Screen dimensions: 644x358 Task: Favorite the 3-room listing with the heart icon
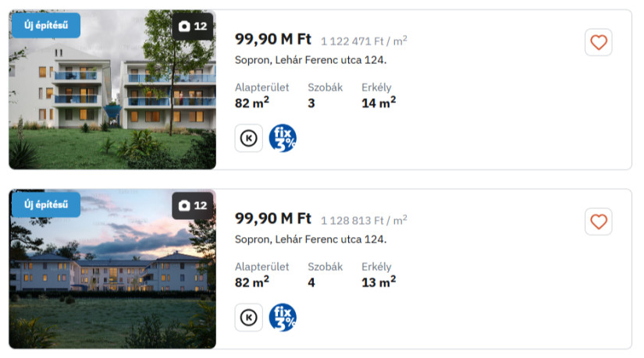coord(598,42)
